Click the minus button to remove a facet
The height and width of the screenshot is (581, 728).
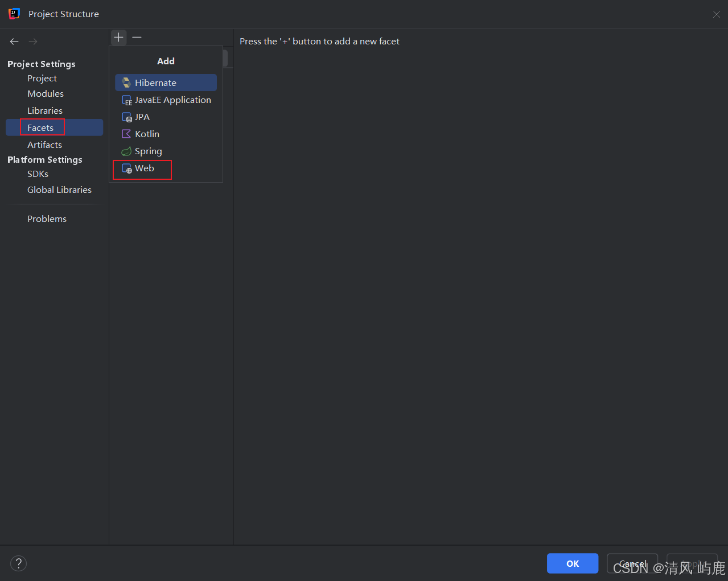coord(137,37)
